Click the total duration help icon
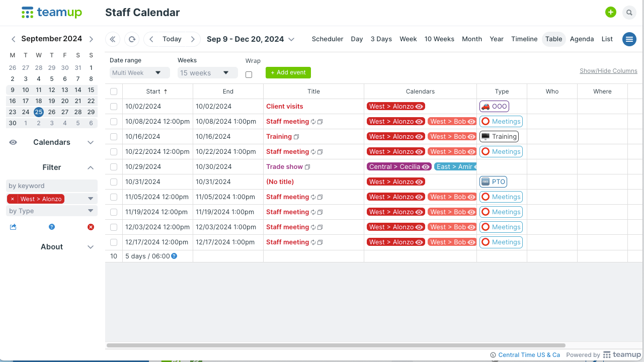This screenshot has width=644, height=362. point(174,256)
